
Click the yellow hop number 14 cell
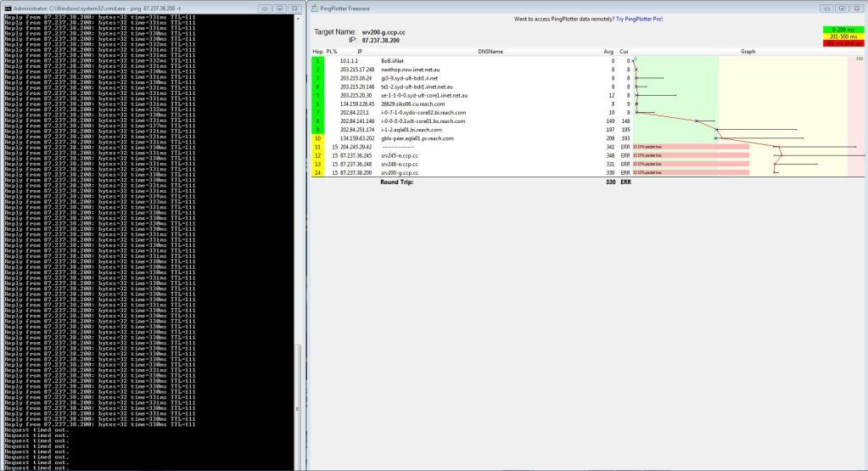coord(317,172)
